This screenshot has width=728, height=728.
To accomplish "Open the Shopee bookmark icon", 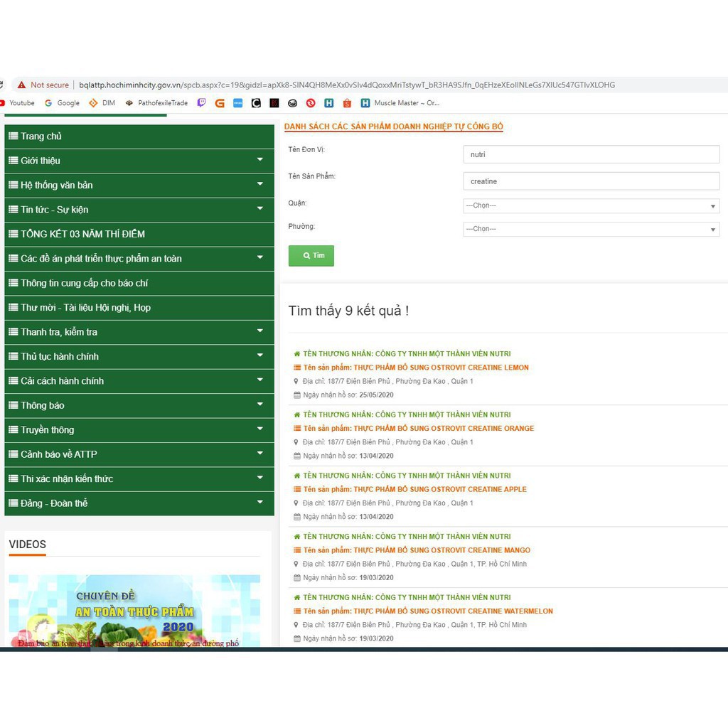I will [x=347, y=103].
